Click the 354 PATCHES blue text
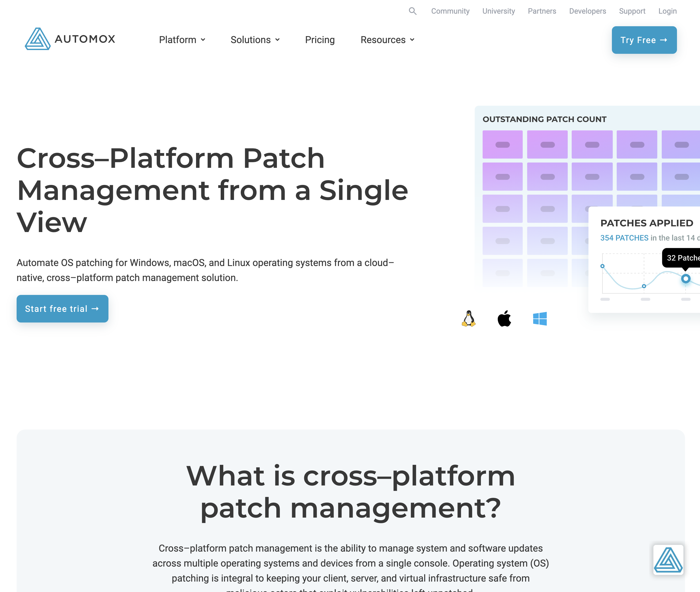This screenshot has height=592, width=700. pyautogui.click(x=624, y=238)
